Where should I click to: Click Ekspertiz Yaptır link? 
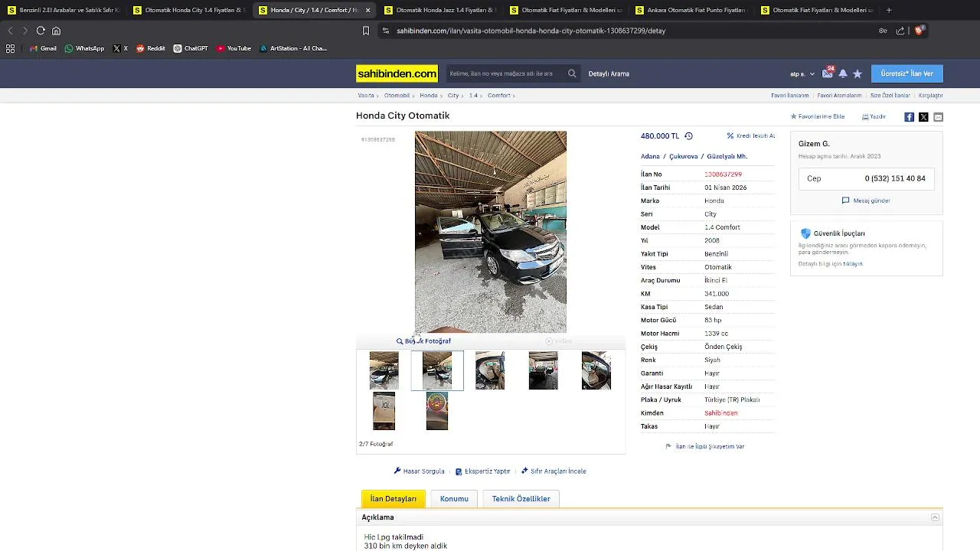point(482,471)
